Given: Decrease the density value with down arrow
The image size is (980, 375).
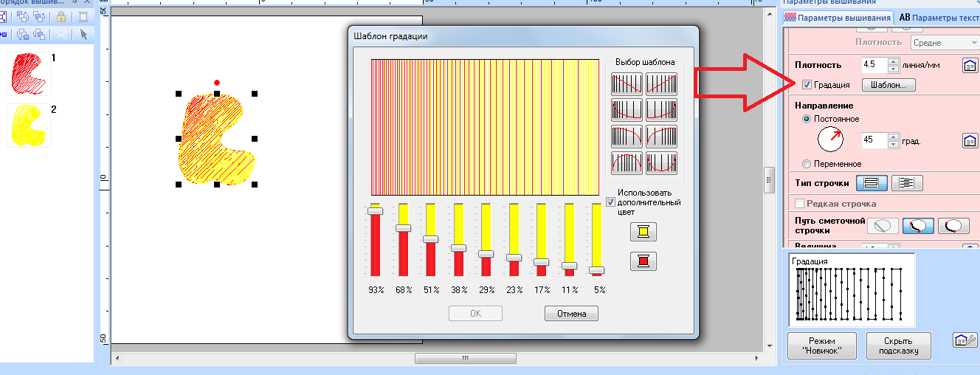Looking at the screenshot, I should coord(893,69).
